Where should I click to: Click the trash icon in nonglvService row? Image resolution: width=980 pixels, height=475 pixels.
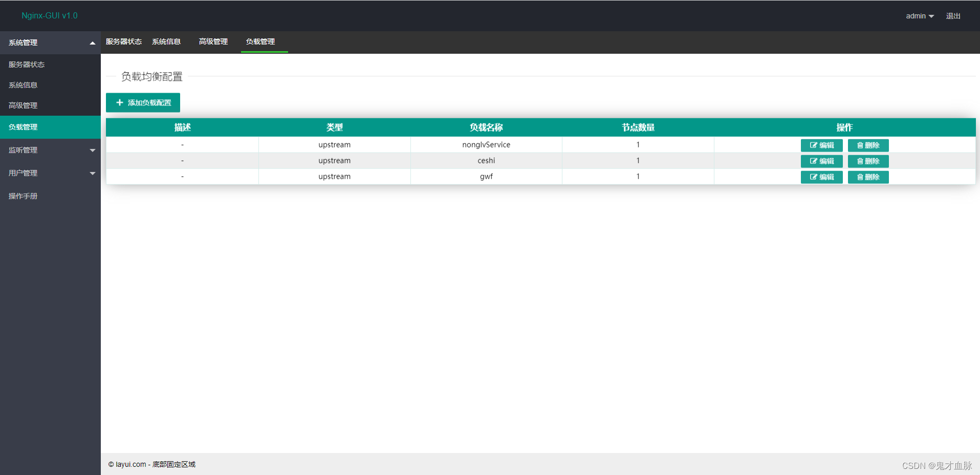[860, 145]
